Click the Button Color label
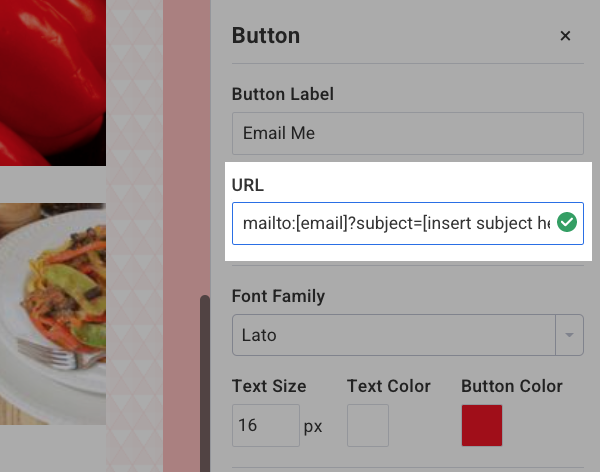 click(512, 386)
